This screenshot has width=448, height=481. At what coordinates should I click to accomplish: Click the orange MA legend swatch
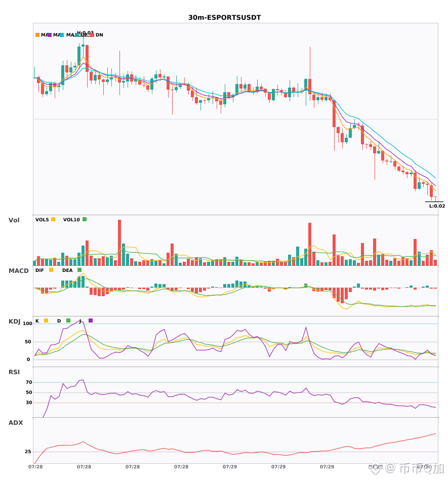point(37,35)
